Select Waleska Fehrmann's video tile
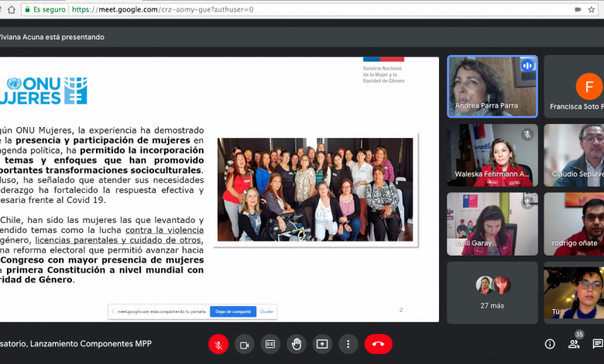Image resolution: width=604 pixels, height=364 pixels. coord(492,154)
